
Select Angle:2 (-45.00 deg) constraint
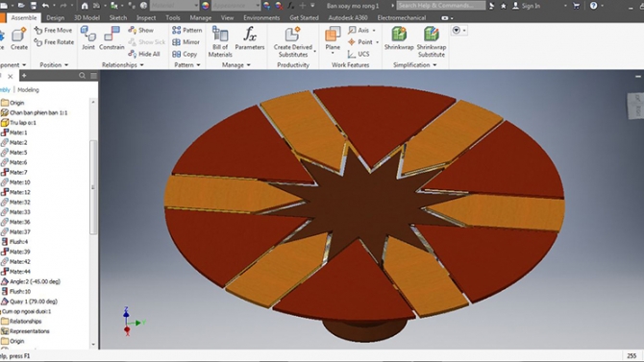coord(31,281)
